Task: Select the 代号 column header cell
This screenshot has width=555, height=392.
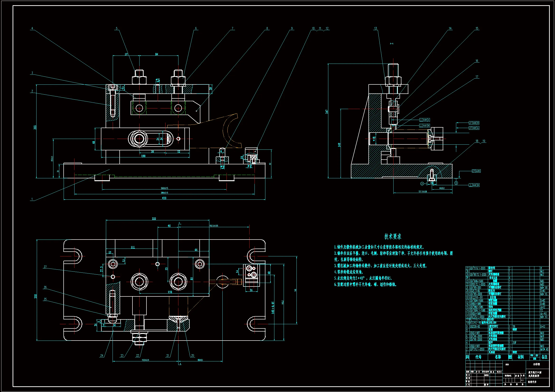Action: tap(478, 357)
